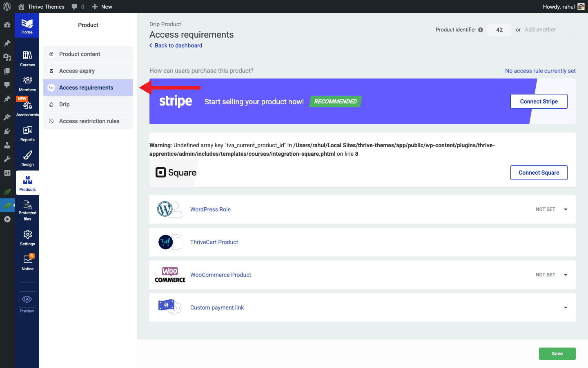Select Product content in the Product menu
This screenshot has width=588, height=368.
(88, 54)
